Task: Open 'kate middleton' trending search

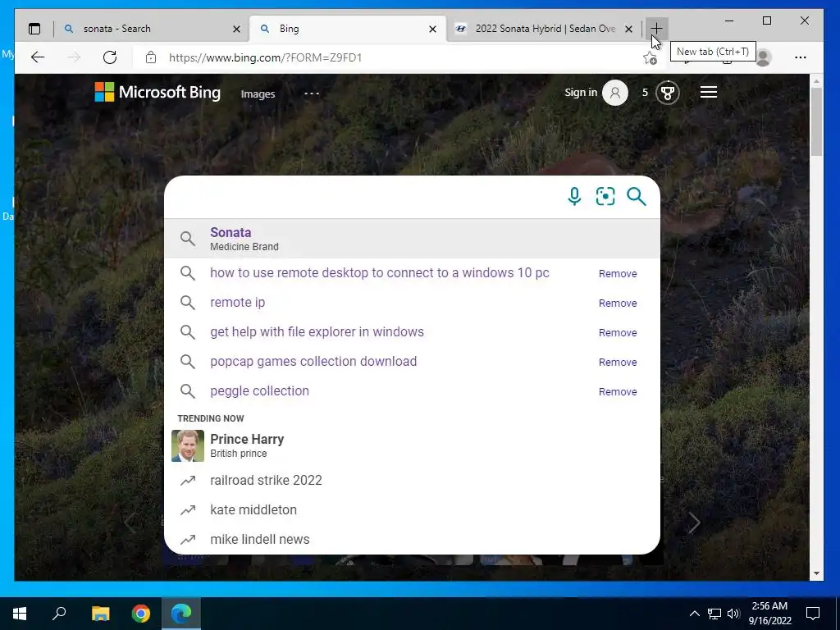Action: click(253, 509)
